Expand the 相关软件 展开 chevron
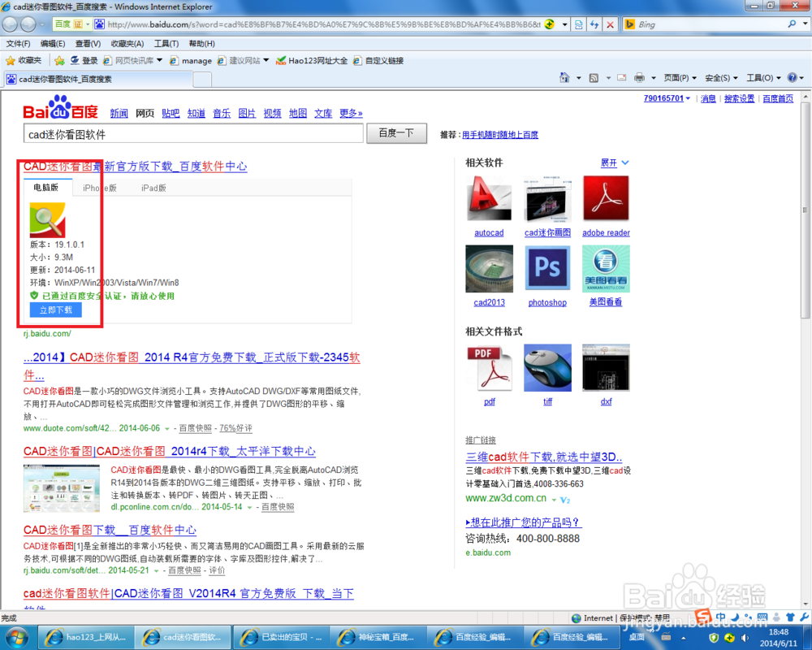This screenshot has height=650, width=812. tap(625, 162)
